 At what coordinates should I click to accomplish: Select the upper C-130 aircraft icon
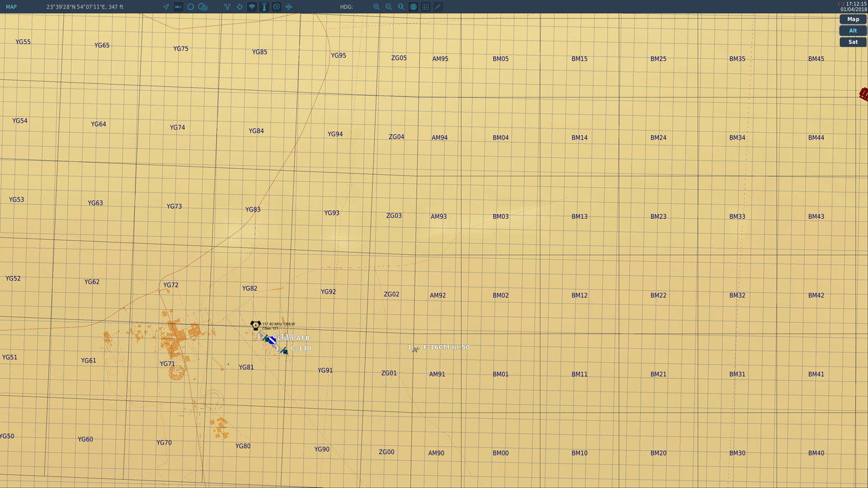(266, 338)
